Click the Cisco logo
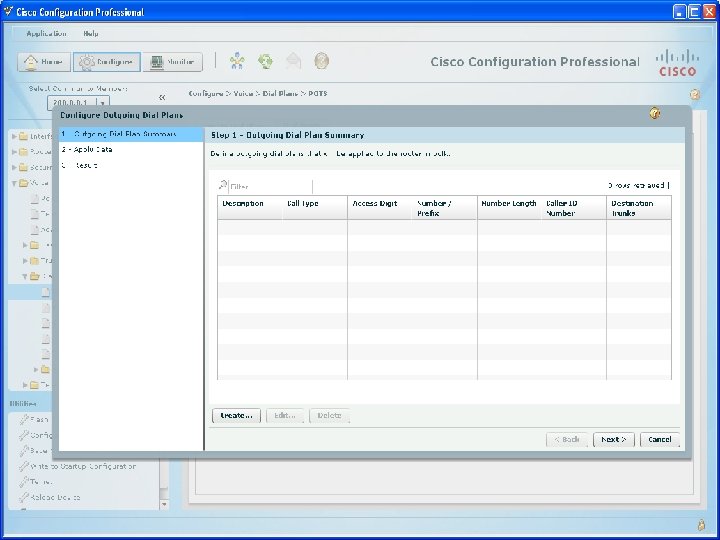 coord(677,63)
